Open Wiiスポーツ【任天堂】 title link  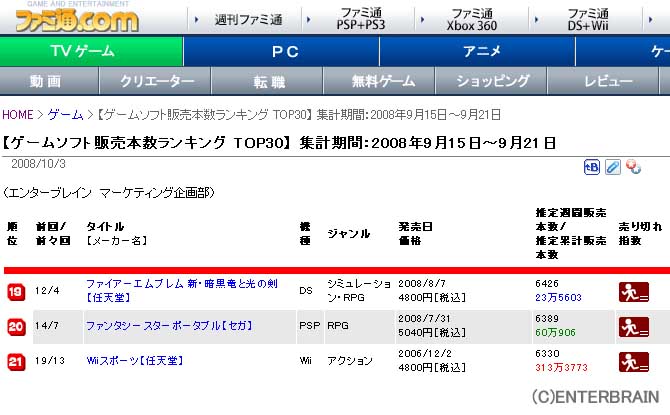pyautogui.click(x=135, y=361)
